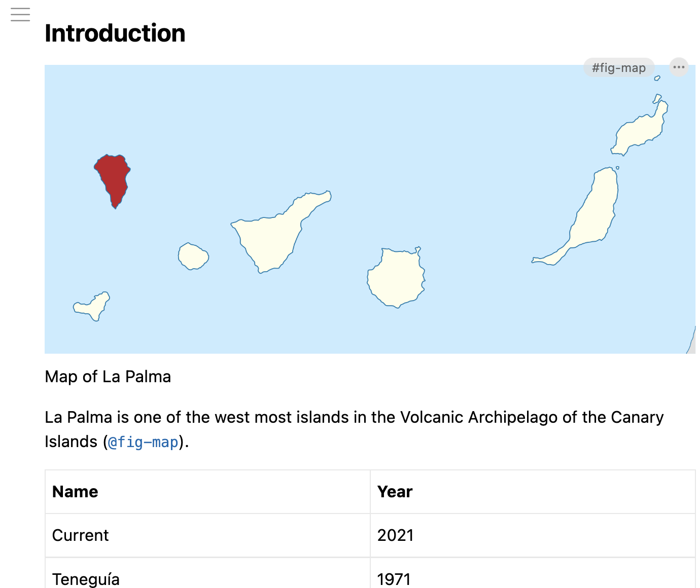Image resolution: width=700 pixels, height=588 pixels.
Task: Click the Introduction heading
Action: (x=115, y=33)
